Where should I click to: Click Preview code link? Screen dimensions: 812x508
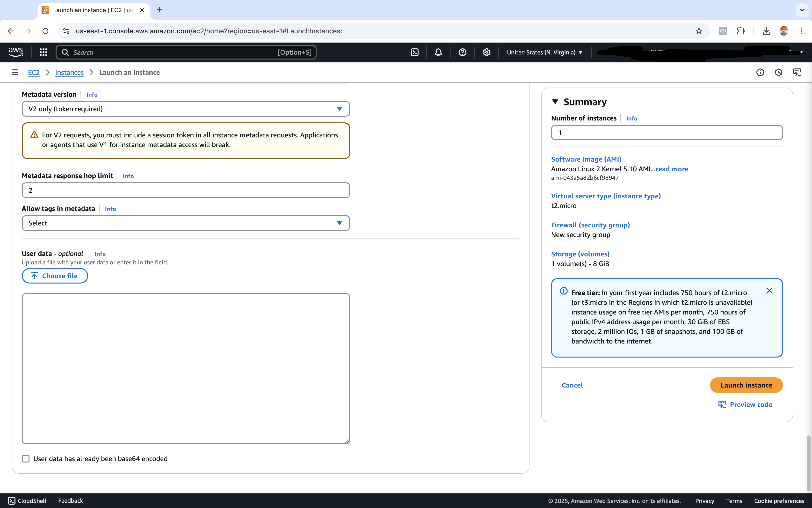click(x=745, y=404)
